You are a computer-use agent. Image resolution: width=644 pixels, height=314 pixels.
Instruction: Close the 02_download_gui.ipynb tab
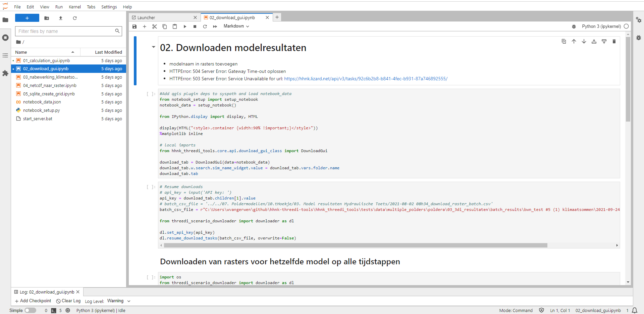[267, 17]
